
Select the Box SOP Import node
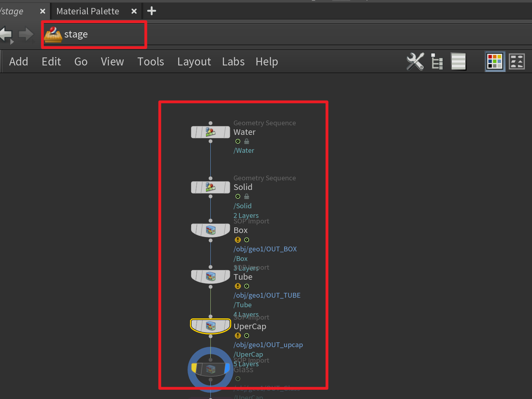tap(211, 230)
